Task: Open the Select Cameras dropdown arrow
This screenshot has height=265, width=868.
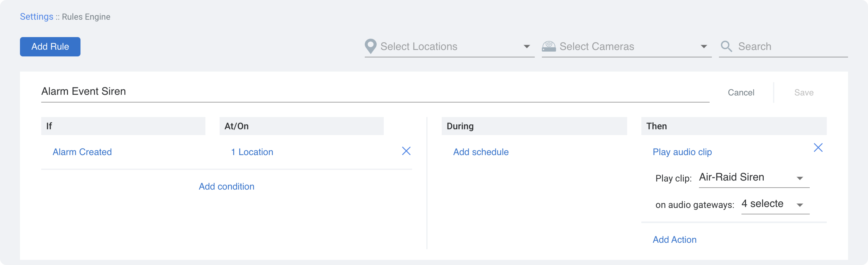Action: [x=704, y=47]
